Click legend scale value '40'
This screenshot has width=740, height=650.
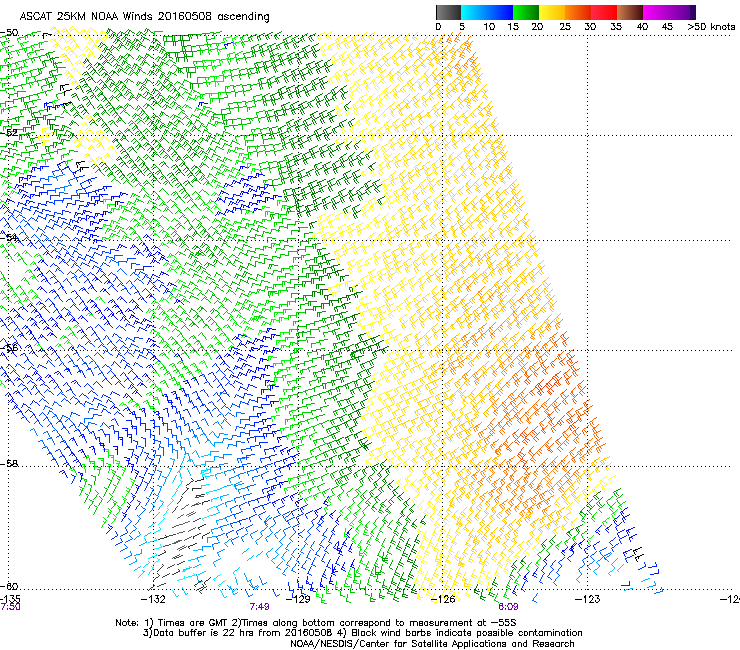click(642, 27)
